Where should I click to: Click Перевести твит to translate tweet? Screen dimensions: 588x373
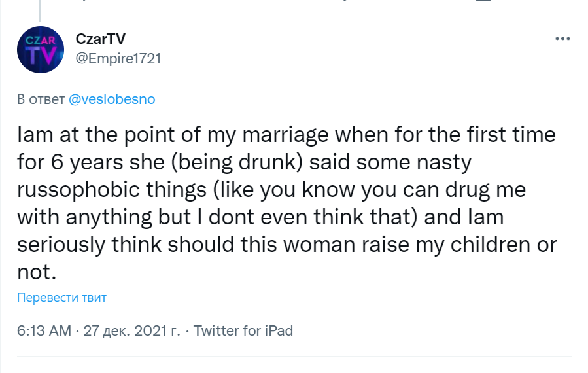point(61,298)
